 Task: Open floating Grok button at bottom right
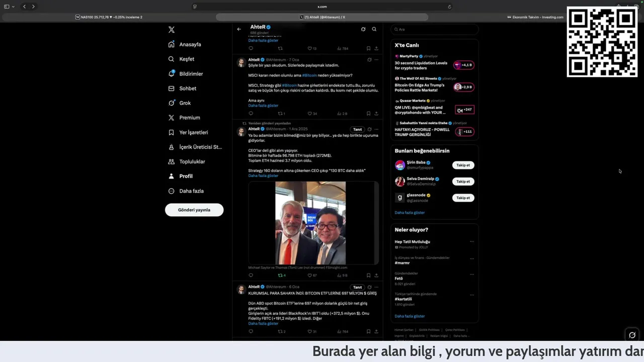click(632, 335)
